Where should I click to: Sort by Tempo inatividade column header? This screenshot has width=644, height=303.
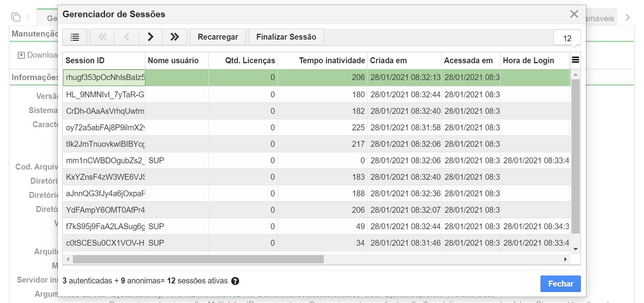[x=323, y=60]
